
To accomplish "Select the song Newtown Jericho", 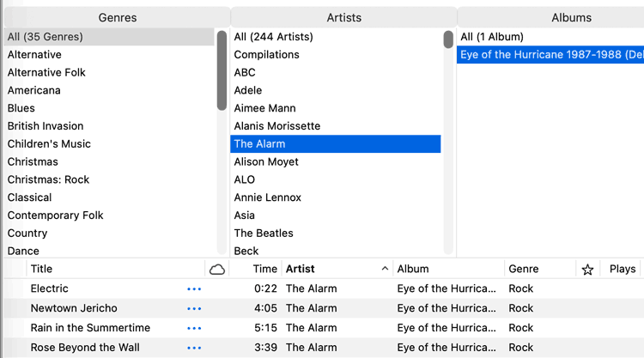I will click(74, 308).
